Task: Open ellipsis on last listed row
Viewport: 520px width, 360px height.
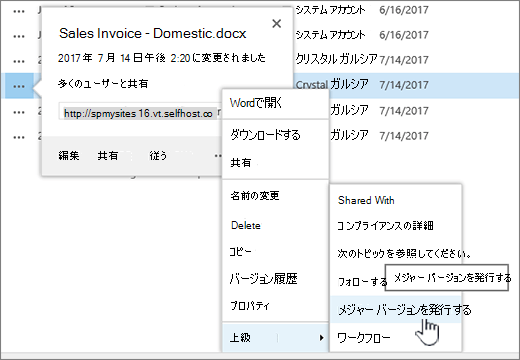Action: pyautogui.click(x=19, y=137)
